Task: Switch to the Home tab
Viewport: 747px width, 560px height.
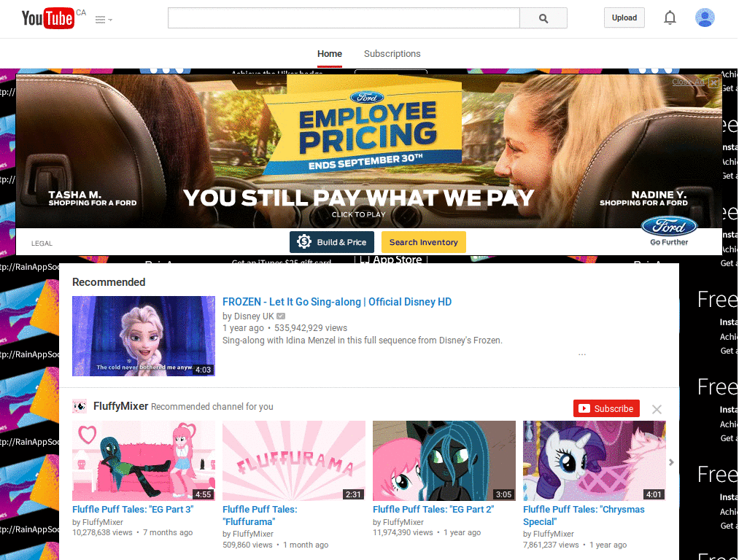Action: [330, 54]
